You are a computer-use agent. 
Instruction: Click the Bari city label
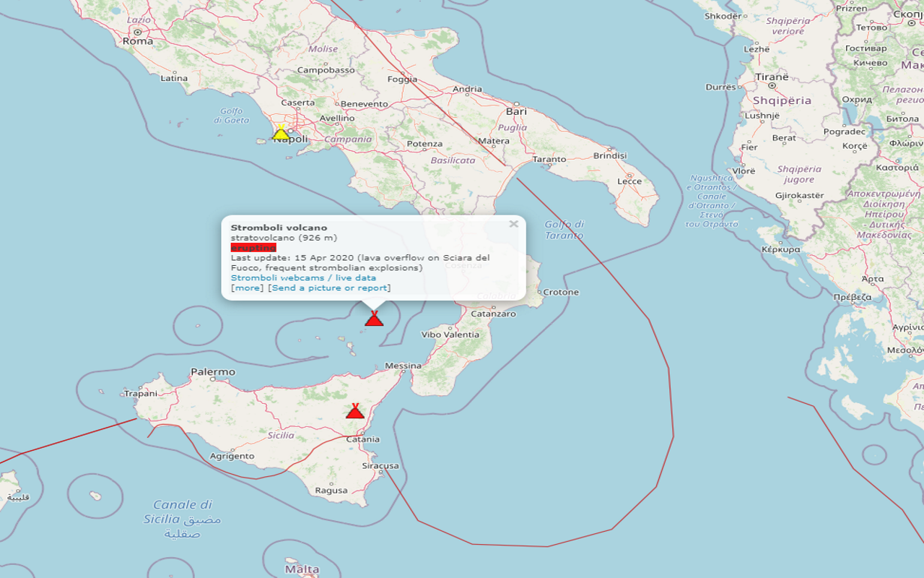coord(517,112)
